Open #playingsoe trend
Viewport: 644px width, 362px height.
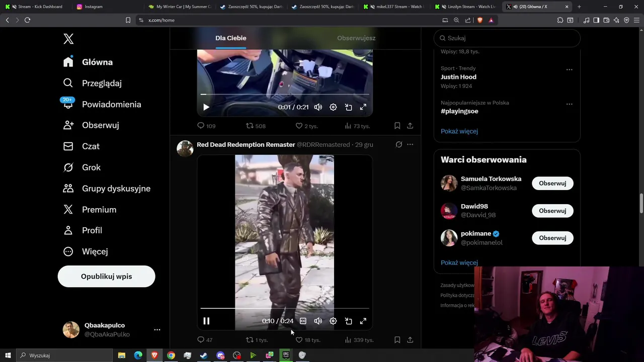coord(459,111)
